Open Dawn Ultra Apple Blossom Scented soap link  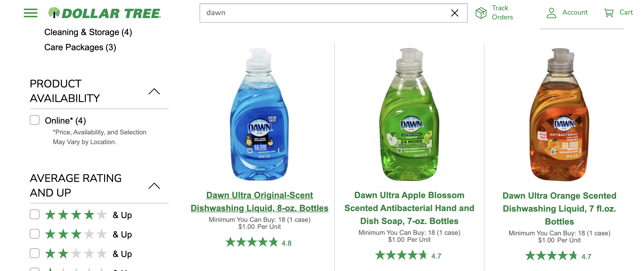(409, 208)
